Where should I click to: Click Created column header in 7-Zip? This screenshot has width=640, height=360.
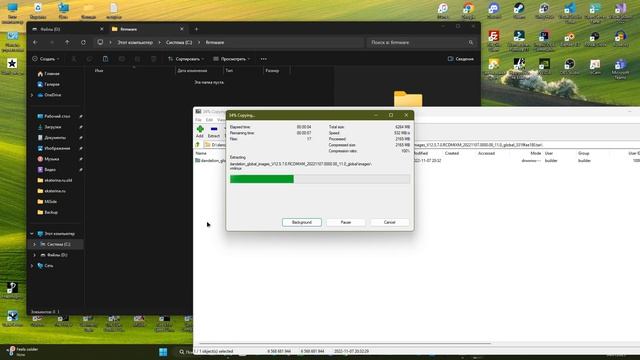(452, 153)
